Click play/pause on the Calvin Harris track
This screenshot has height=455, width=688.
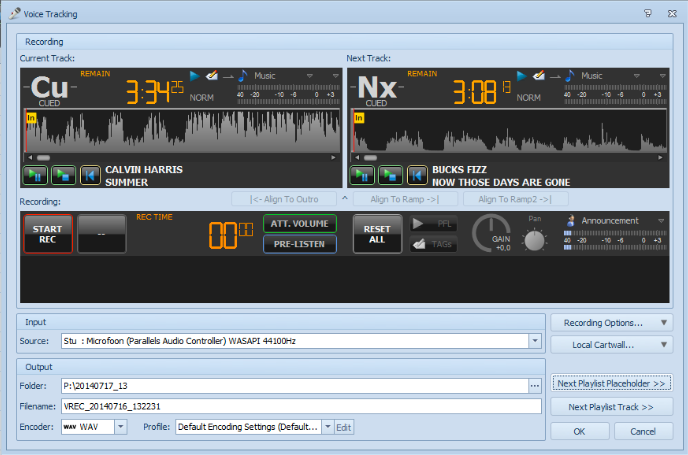pos(35,176)
